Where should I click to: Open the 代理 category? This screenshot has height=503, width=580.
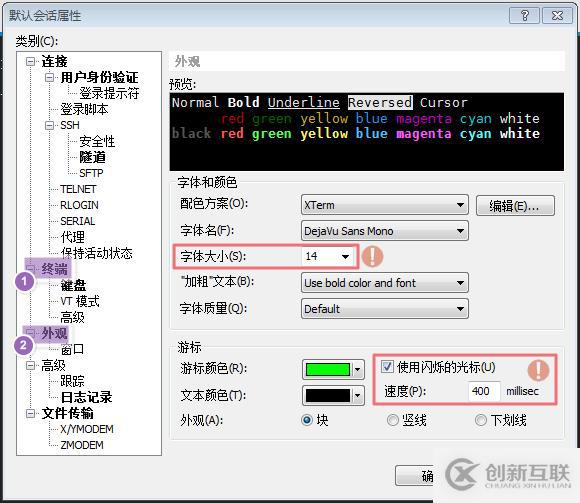pos(73,237)
